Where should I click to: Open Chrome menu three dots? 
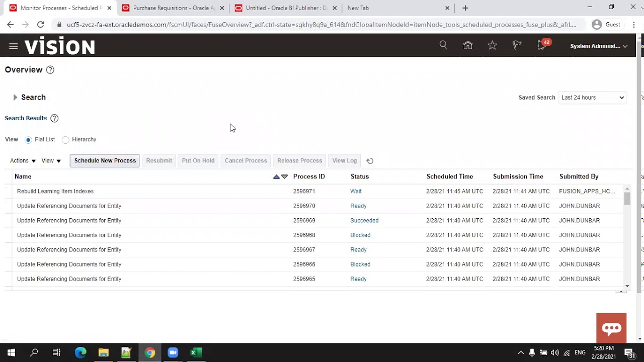coord(633,24)
